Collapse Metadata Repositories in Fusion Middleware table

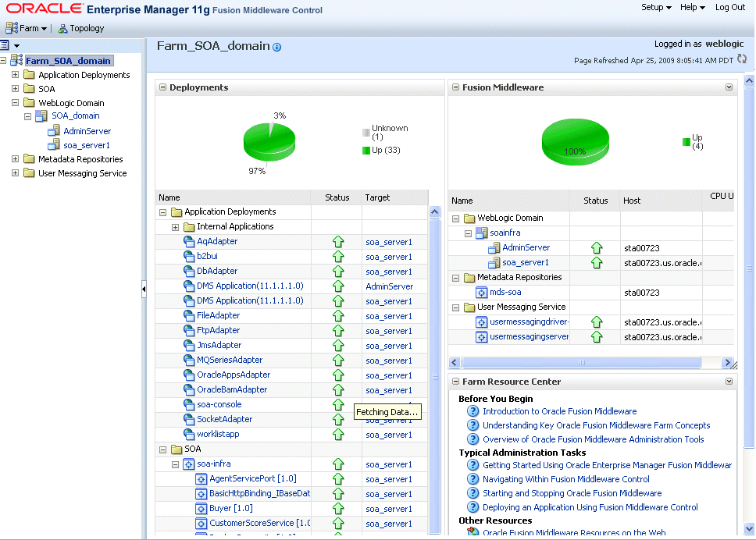455,278
